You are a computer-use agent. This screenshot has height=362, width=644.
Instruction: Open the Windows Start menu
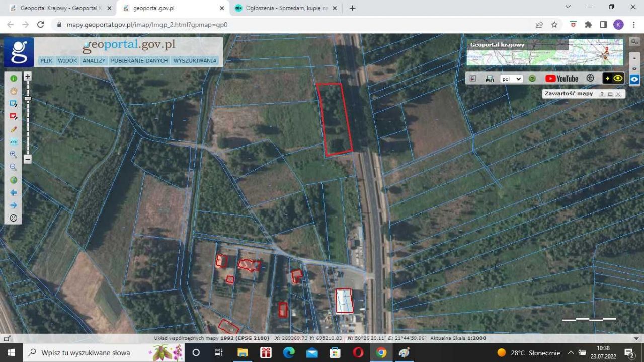coord(11,352)
